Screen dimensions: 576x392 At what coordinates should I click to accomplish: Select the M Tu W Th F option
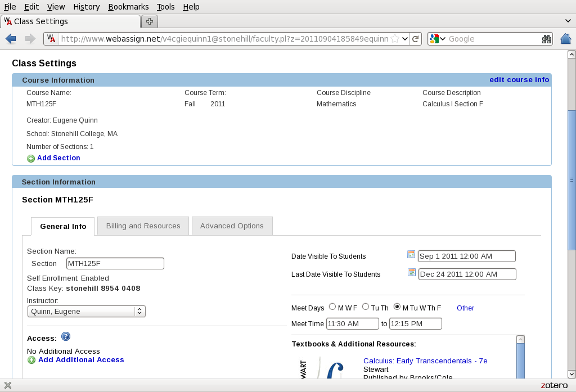point(397,307)
